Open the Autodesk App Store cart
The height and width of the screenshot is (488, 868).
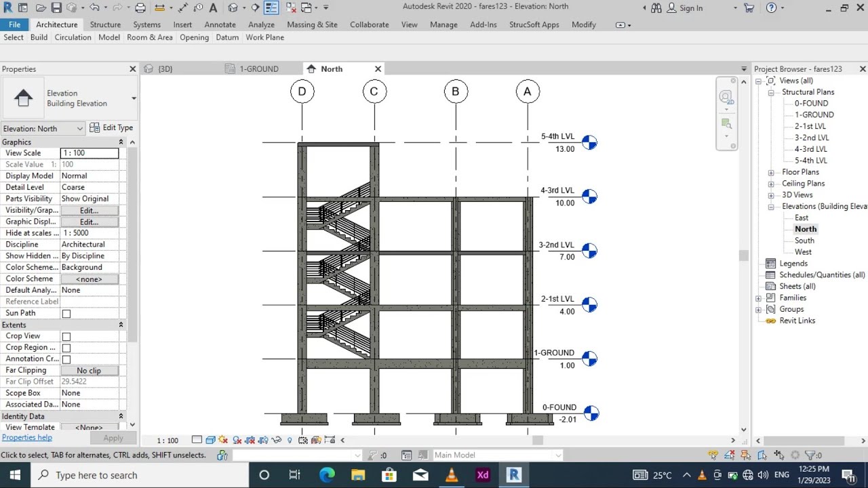(749, 8)
